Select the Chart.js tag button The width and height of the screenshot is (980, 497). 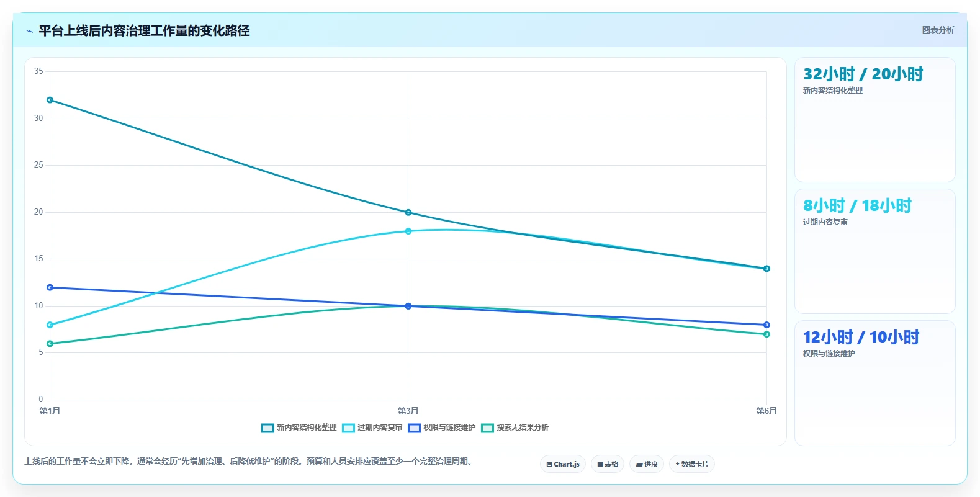click(563, 464)
